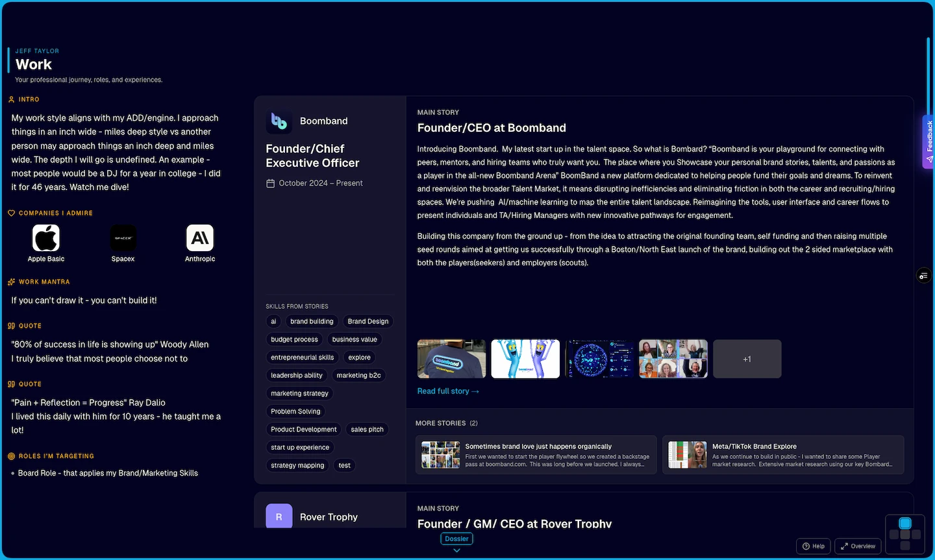Click the person icon next to INTRO
Image resolution: width=935 pixels, height=560 pixels.
pyautogui.click(x=11, y=99)
